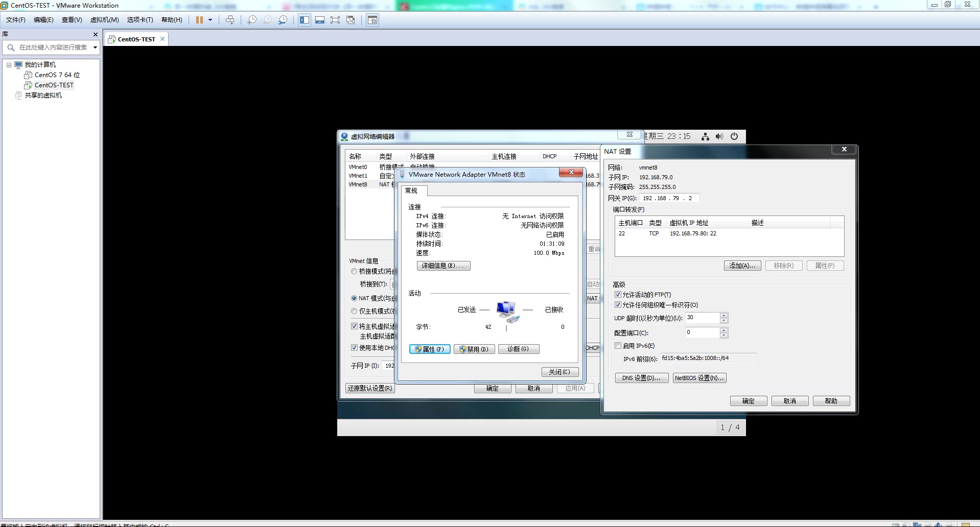Viewport: 980px width, 527px height.
Task: Click 还原默认设置(R) in network editor
Action: 370,388
